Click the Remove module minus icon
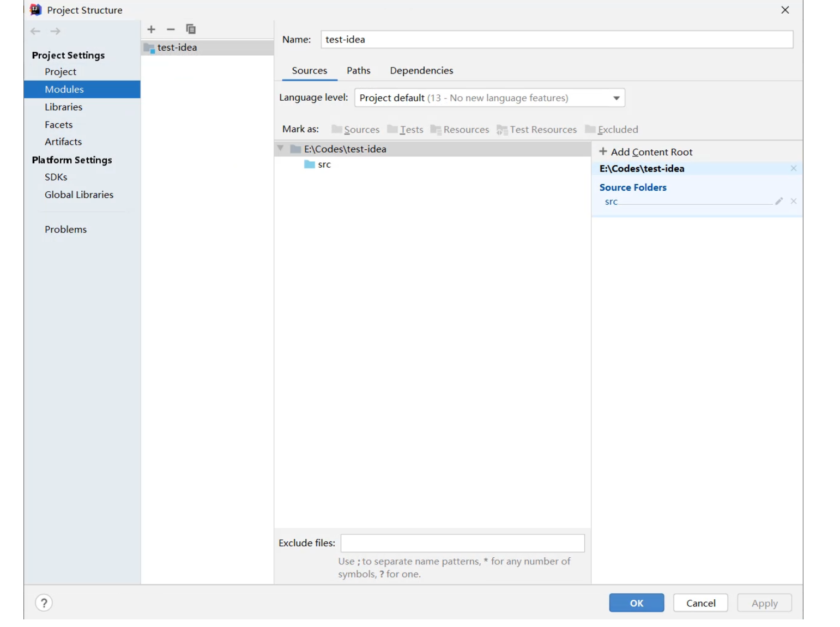Viewport: 840px width, 627px height. (171, 29)
